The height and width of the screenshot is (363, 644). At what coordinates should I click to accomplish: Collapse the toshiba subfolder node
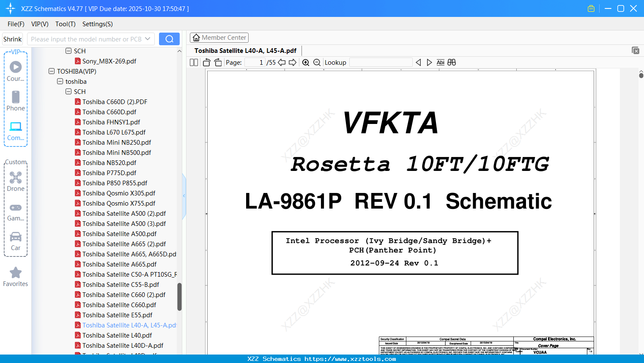coord(60,81)
